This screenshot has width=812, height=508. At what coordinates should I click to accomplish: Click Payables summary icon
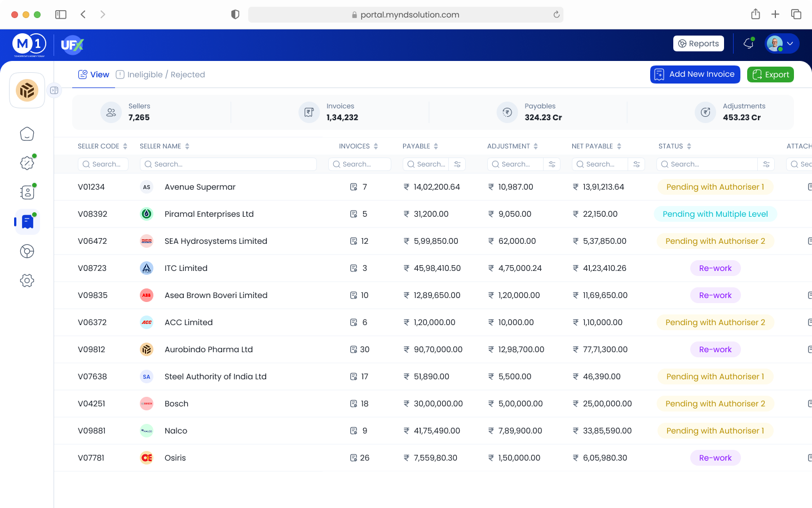[507, 112]
